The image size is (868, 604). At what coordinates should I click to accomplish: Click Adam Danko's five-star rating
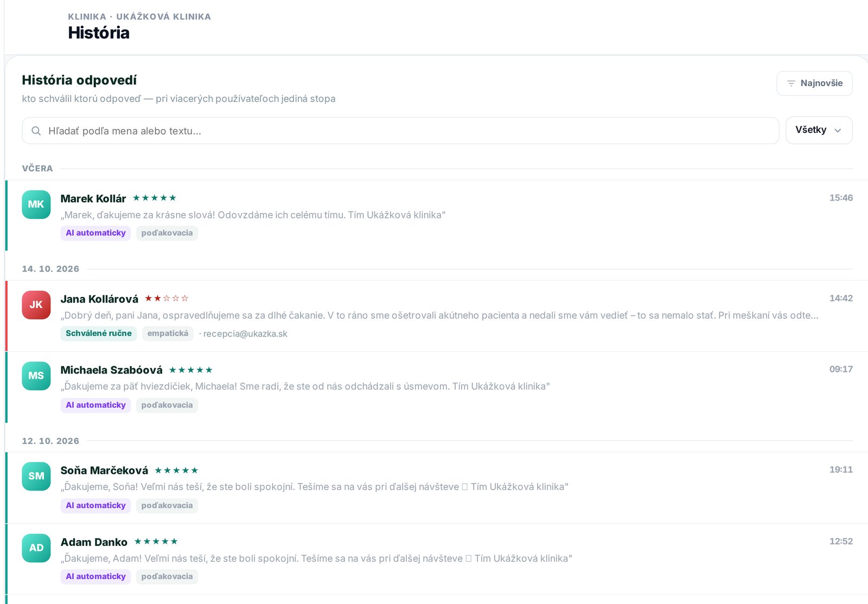tap(156, 541)
